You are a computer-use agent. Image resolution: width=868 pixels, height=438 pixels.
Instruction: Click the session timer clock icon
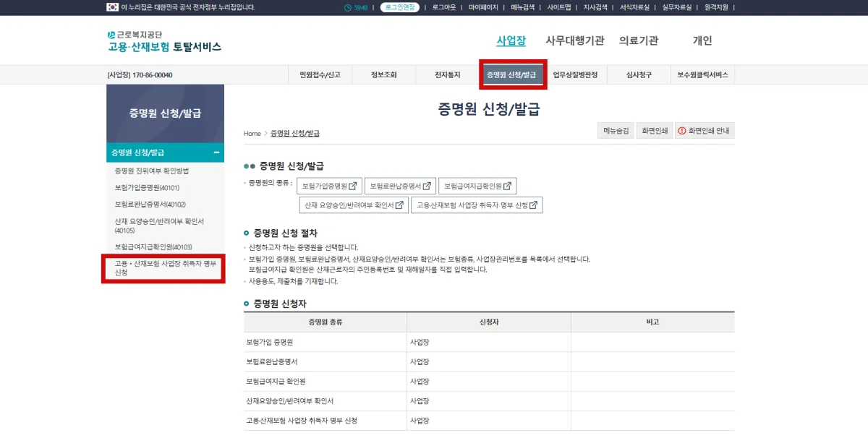click(x=347, y=7)
